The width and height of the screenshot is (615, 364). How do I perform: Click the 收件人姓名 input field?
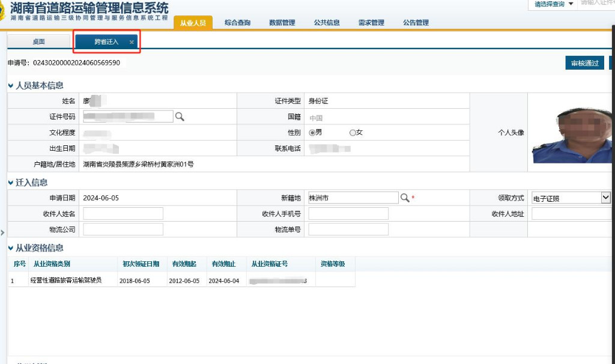[123, 214]
